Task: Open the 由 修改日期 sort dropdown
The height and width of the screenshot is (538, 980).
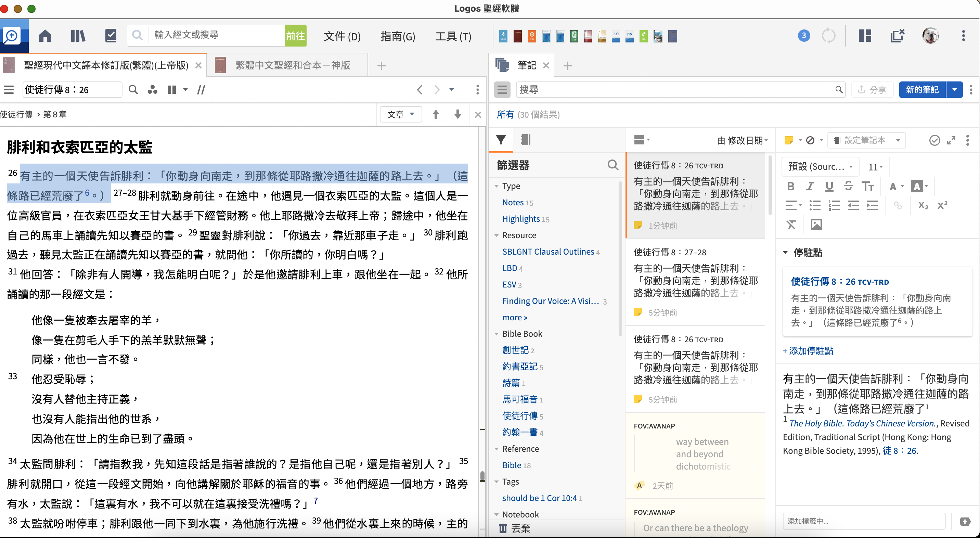Action: click(742, 140)
